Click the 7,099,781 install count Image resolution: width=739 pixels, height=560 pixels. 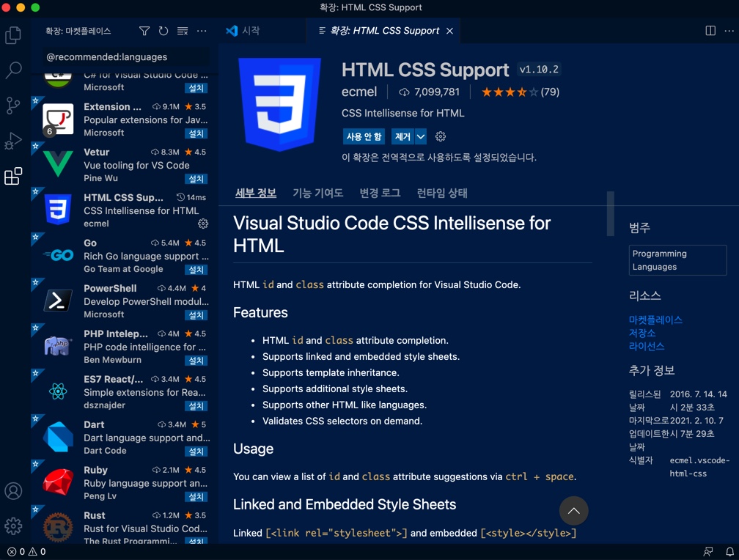coord(430,92)
